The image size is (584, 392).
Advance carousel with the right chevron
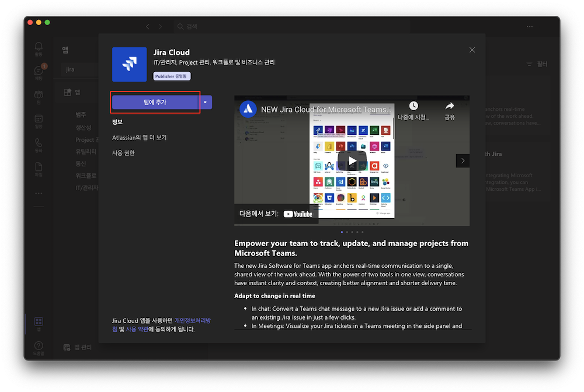(463, 160)
